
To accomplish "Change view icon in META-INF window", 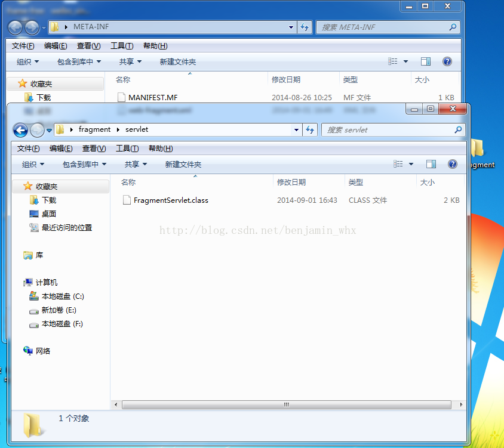I will (x=392, y=61).
